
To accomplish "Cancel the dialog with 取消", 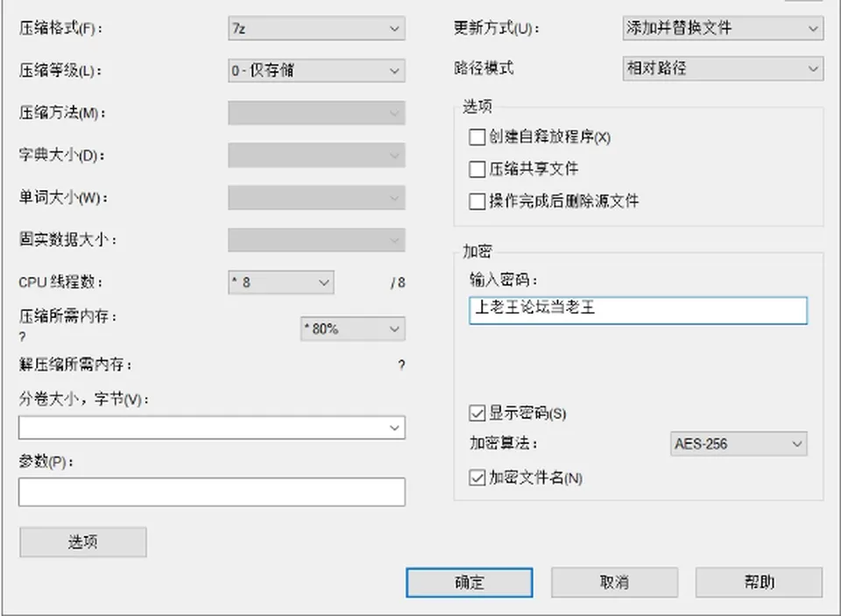I will (615, 582).
